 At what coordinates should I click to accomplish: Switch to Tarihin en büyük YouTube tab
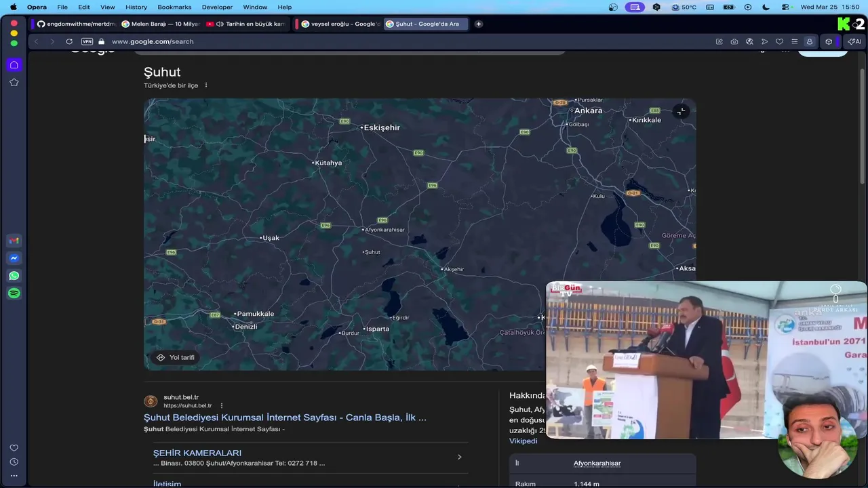coord(246,24)
